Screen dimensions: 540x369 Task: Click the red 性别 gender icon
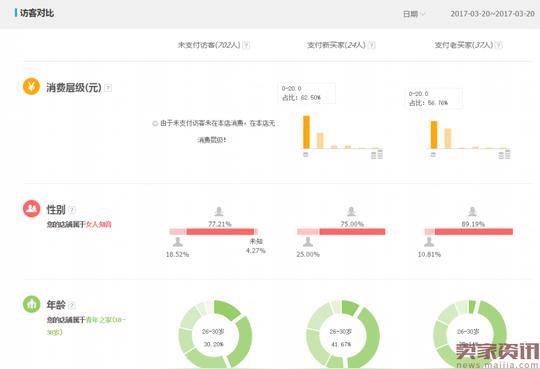[x=31, y=208]
